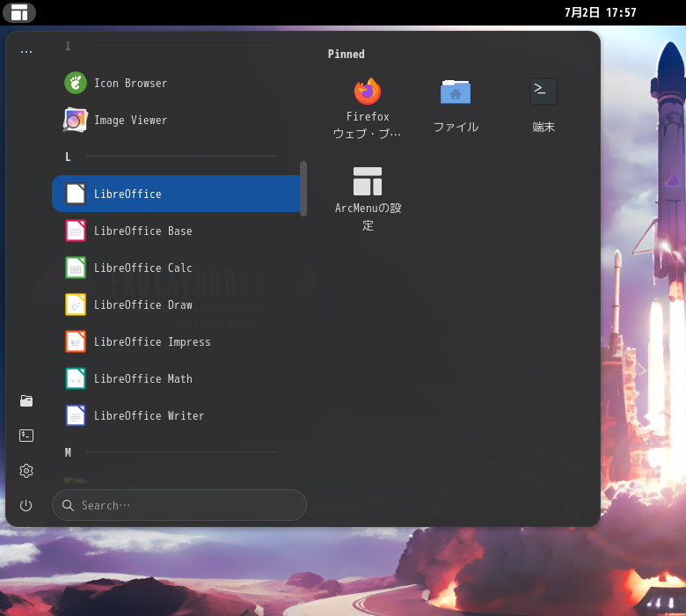Open the files shortcut in the sidebar
The image size is (686, 616).
point(26,400)
